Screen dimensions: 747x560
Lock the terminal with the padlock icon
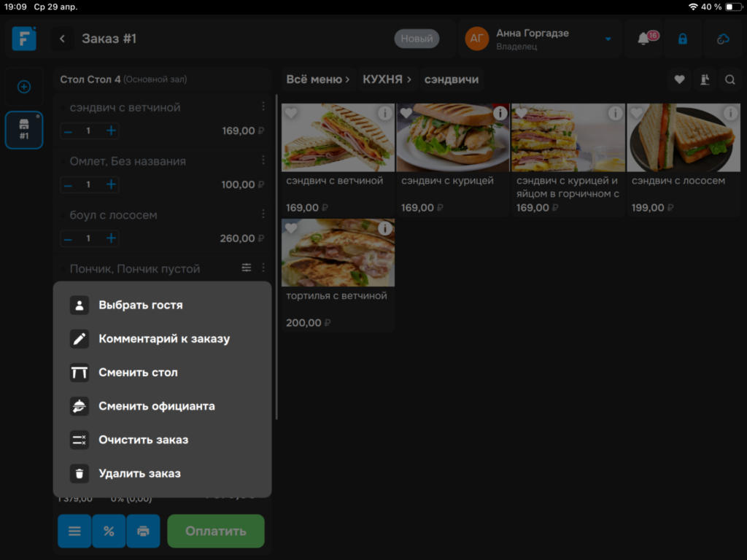pos(683,39)
